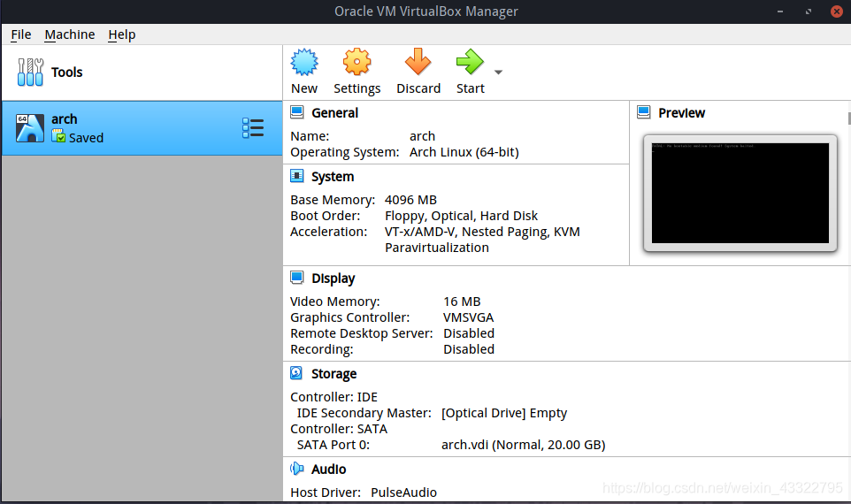Click the System section chip icon
Image resolution: width=851 pixels, height=504 pixels.
tap(297, 176)
